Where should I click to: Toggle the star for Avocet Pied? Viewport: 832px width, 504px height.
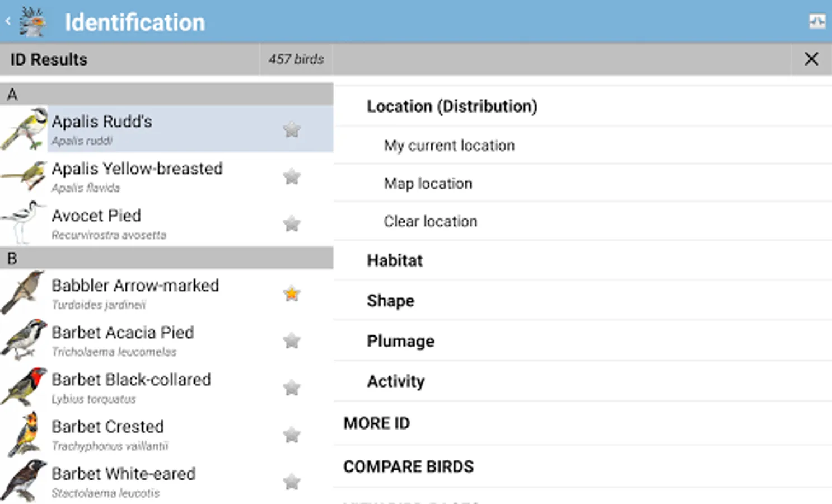pyautogui.click(x=292, y=224)
